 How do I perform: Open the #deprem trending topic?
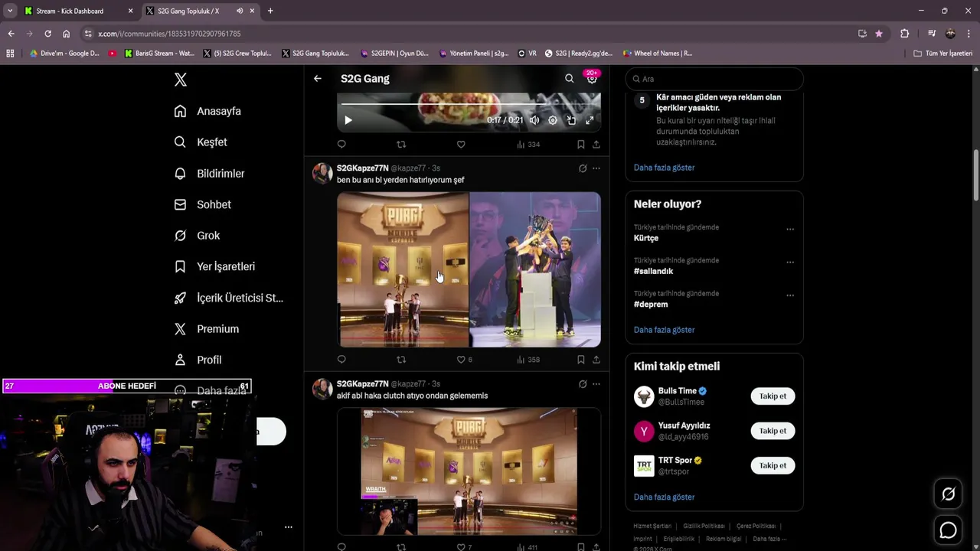(651, 304)
